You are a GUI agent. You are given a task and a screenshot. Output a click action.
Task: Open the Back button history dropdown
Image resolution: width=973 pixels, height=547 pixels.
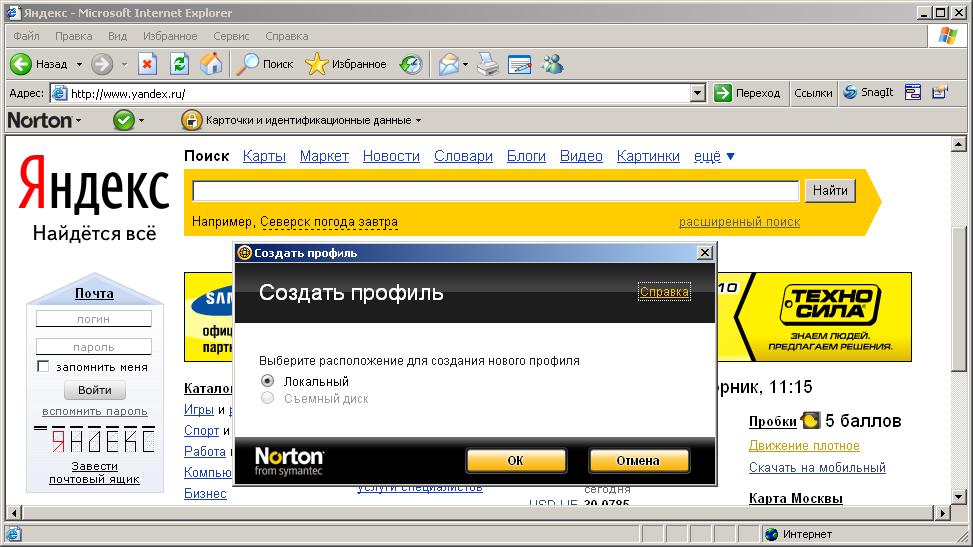click(x=79, y=65)
